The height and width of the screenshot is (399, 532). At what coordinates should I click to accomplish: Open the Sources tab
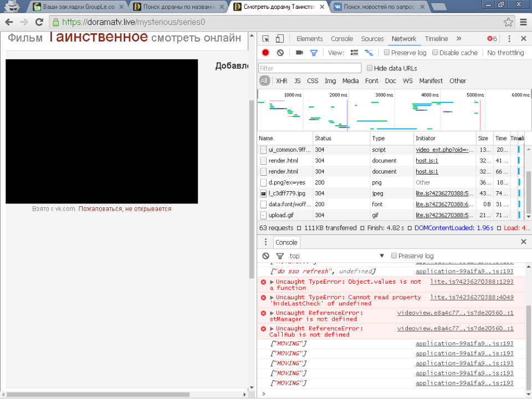tap(372, 39)
